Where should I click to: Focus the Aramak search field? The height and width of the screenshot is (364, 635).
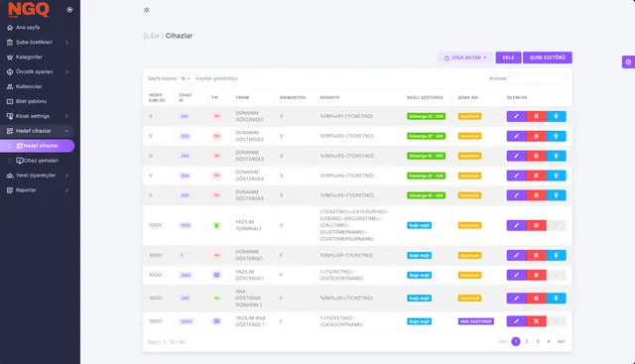(538, 78)
